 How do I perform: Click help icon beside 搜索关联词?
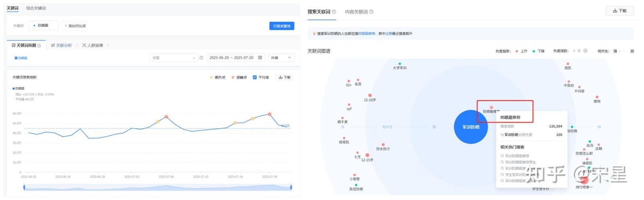click(x=334, y=12)
